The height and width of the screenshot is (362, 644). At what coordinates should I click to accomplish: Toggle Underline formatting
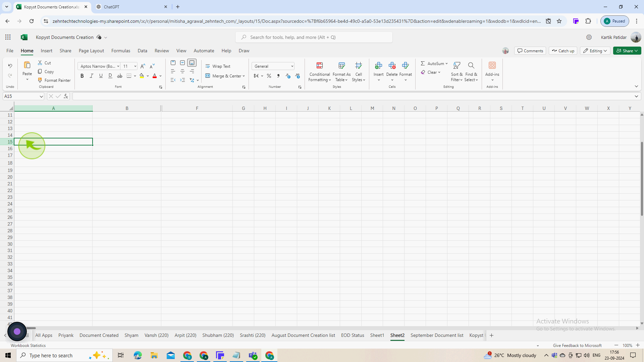click(101, 76)
